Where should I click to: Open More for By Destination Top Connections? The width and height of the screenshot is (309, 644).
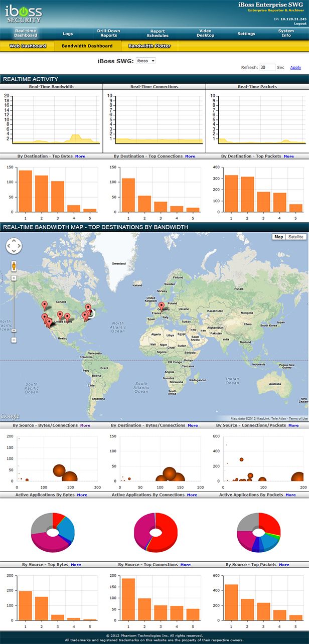pyautogui.click(x=190, y=156)
